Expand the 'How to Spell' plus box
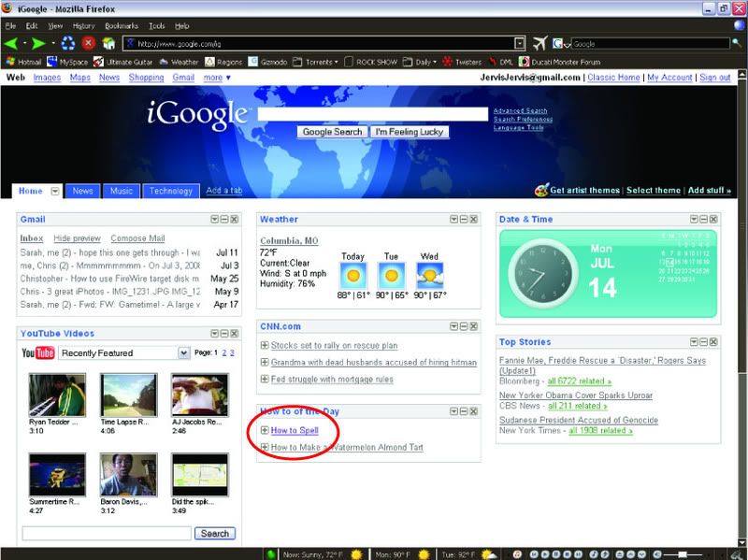The image size is (748, 560). coord(265,430)
